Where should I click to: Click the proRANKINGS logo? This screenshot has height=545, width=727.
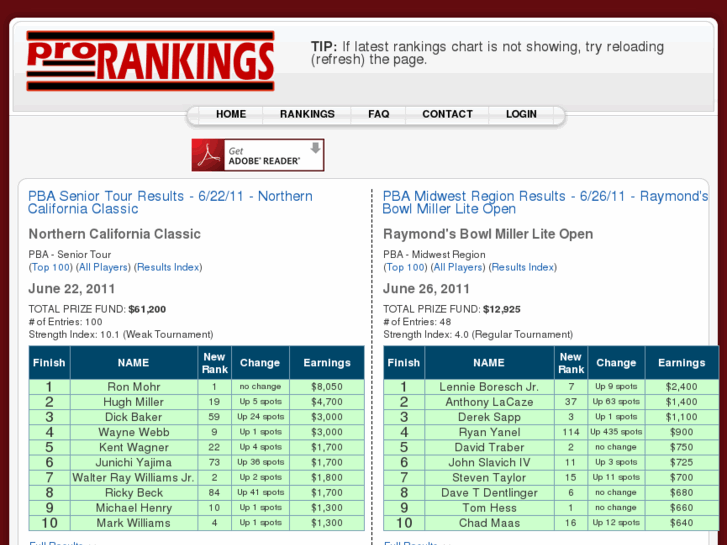tap(150, 61)
